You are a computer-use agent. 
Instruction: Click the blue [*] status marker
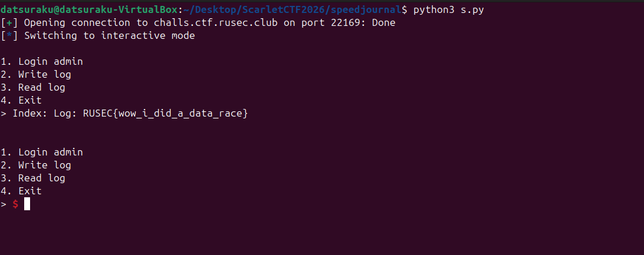[x=9, y=36]
